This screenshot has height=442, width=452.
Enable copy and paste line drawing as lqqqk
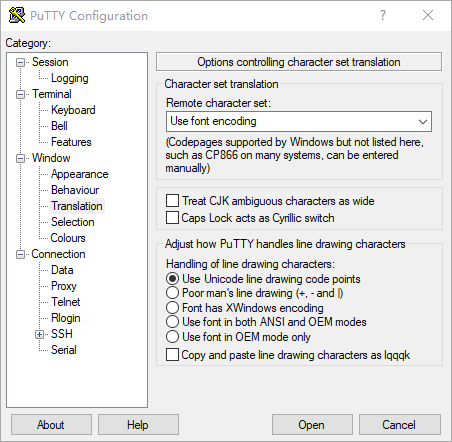coord(172,355)
